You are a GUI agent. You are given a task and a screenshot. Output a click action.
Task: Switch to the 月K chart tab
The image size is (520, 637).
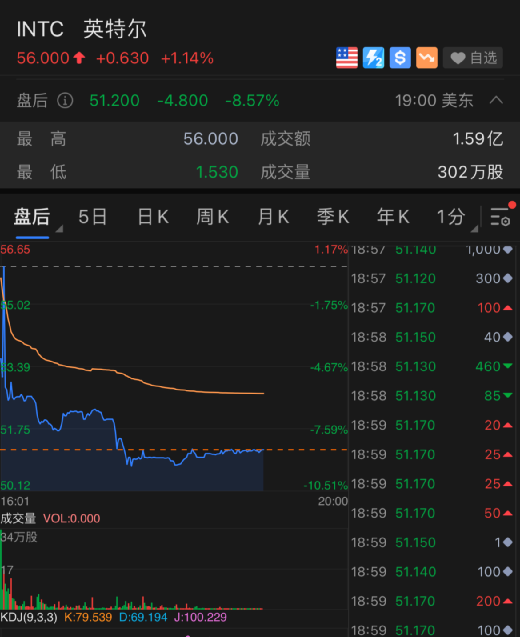coord(273,217)
